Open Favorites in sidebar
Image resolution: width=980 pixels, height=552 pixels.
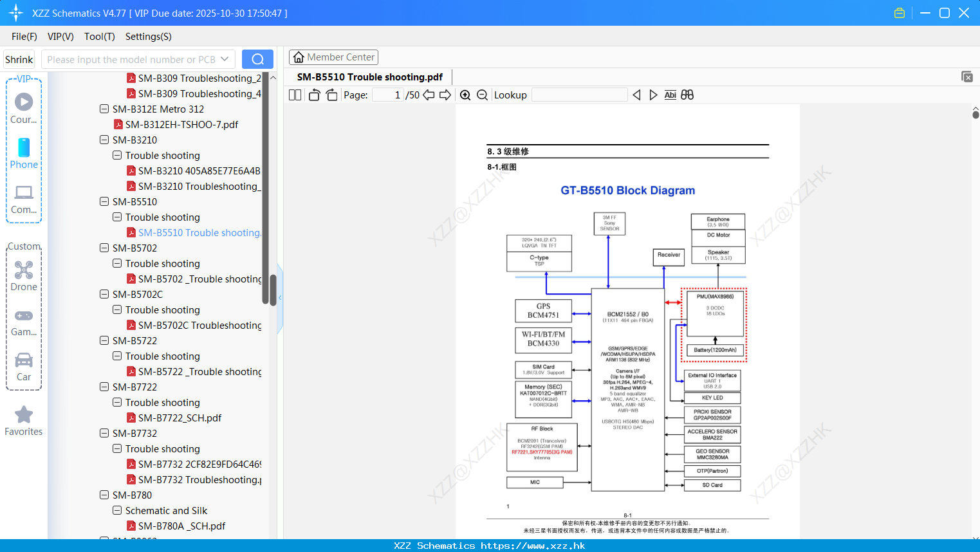tap(24, 421)
